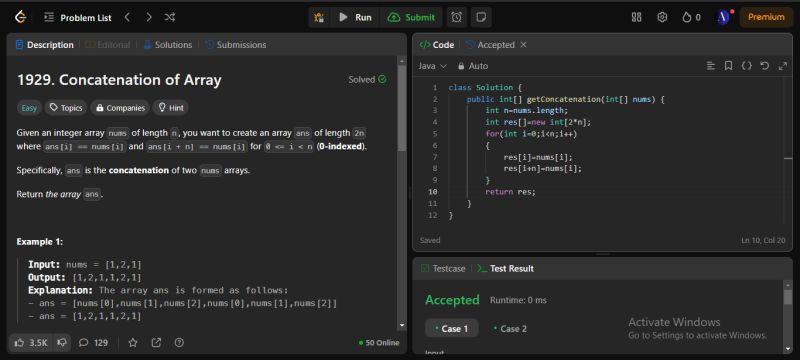Viewport: 800px width, 360px height.
Task: Click the 'Runtime: 0 ms' text
Action: pos(518,300)
